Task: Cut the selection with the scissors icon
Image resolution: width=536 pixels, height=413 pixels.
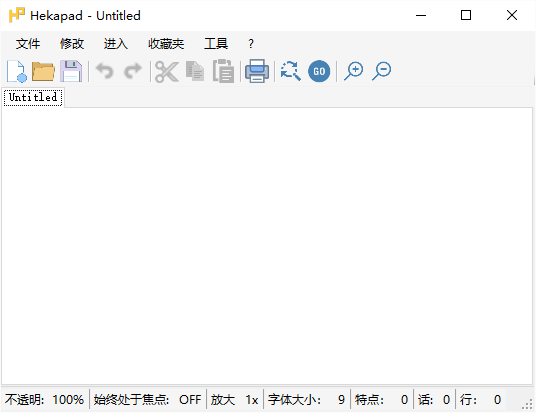Action: pos(167,71)
